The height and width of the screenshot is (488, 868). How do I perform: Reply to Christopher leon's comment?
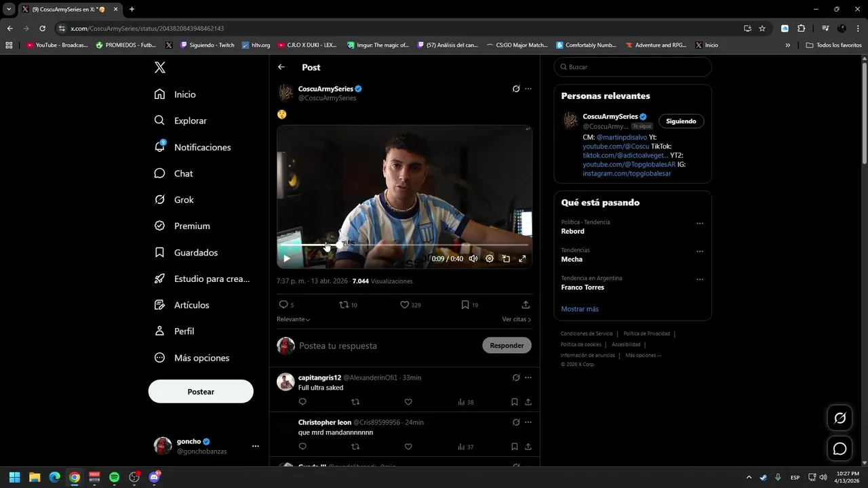pyautogui.click(x=302, y=447)
